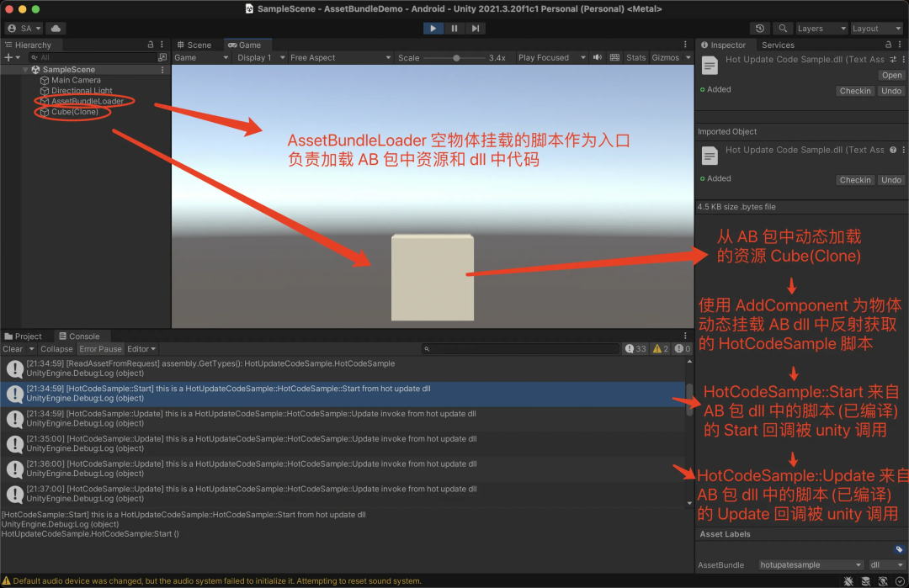Select the Services tab
The width and height of the screenshot is (909, 588).
click(778, 45)
